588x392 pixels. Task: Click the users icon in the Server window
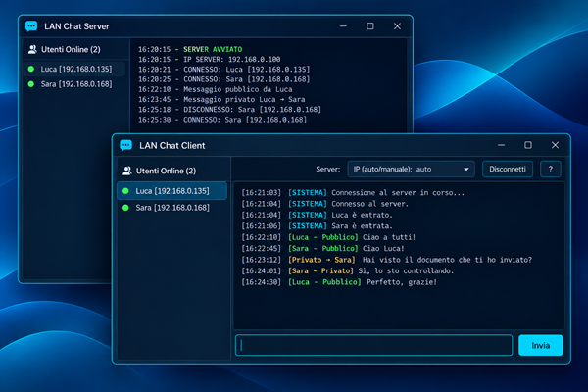click(x=32, y=49)
